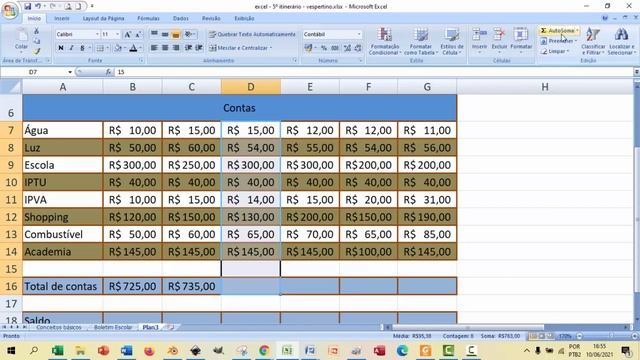Toggle italic formatting (I)
Viewport: 640px width, 360px height.
pyautogui.click(x=71, y=48)
